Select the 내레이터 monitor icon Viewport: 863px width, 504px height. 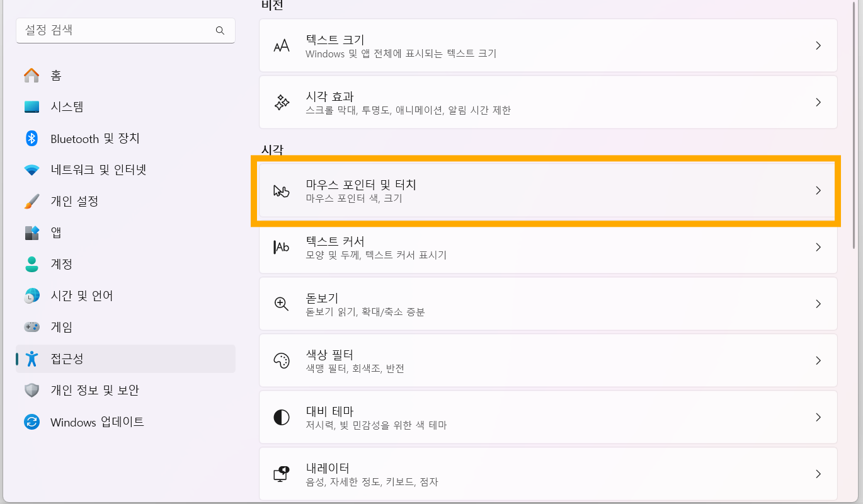point(282,474)
